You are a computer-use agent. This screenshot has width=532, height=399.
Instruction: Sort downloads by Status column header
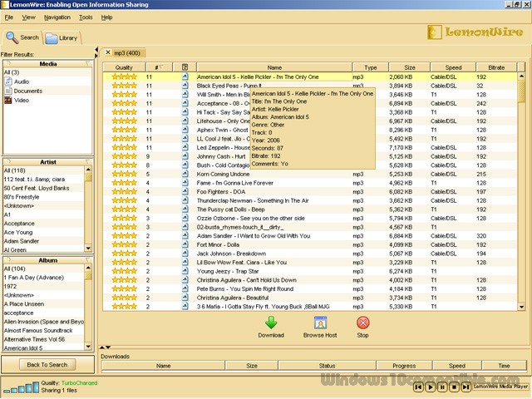coord(327,366)
